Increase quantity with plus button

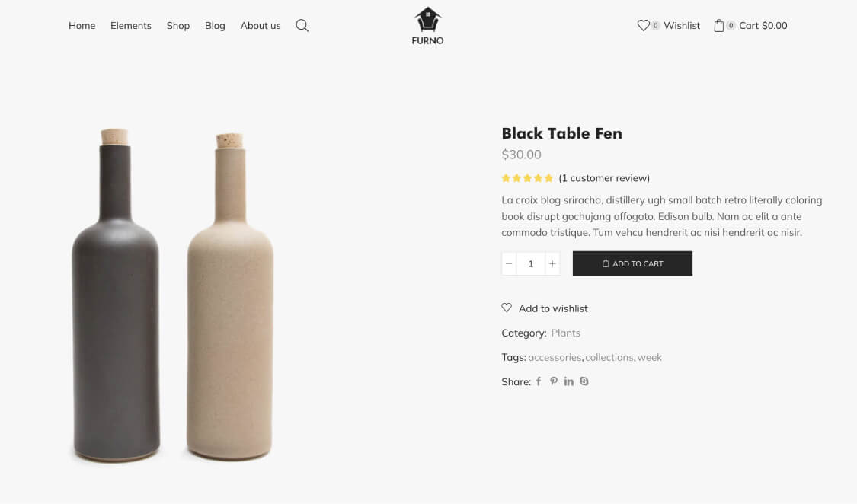click(552, 263)
